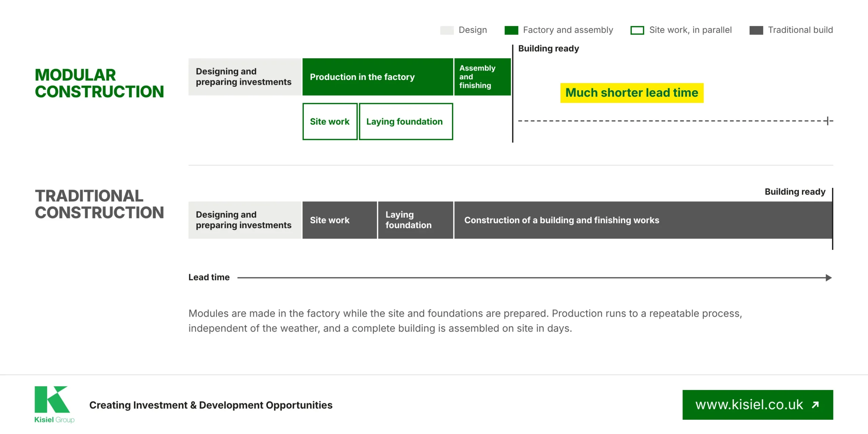Click the dark grey Laying foundation block
This screenshot has height=434, width=868.
[415, 220]
